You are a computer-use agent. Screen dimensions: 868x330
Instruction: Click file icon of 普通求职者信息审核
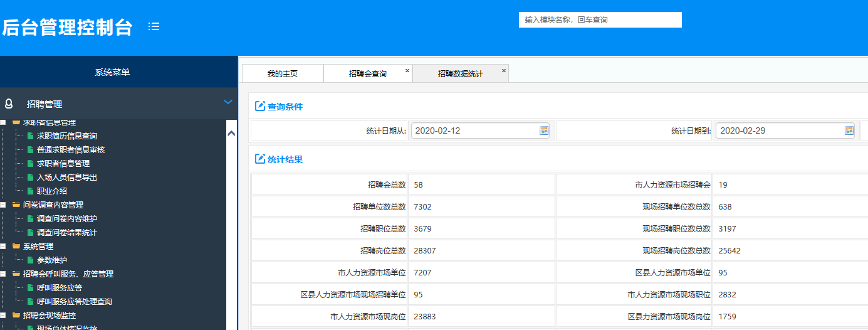tap(30, 149)
